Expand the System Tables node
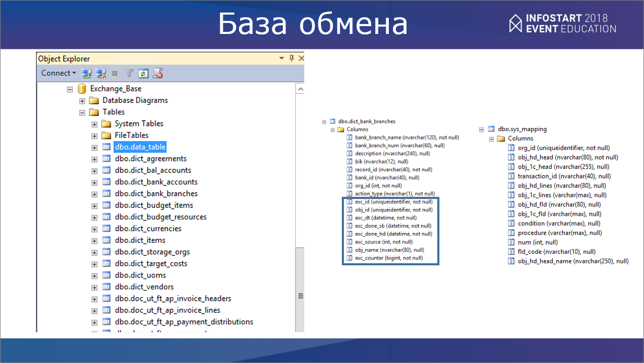The height and width of the screenshot is (363, 644). [x=94, y=124]
